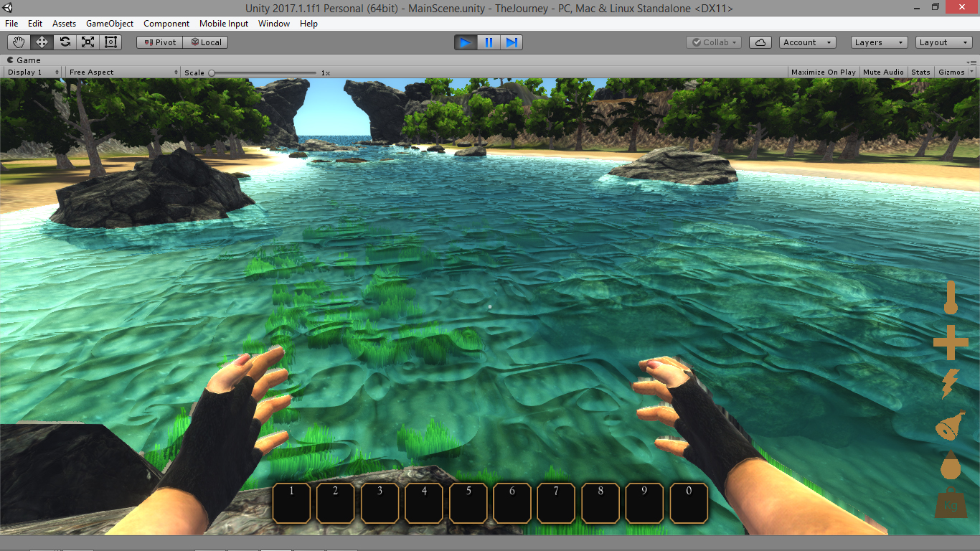This screenshot has height=551, width=980.
Task: Select the Rotate tool
Action: click(65, 42)
